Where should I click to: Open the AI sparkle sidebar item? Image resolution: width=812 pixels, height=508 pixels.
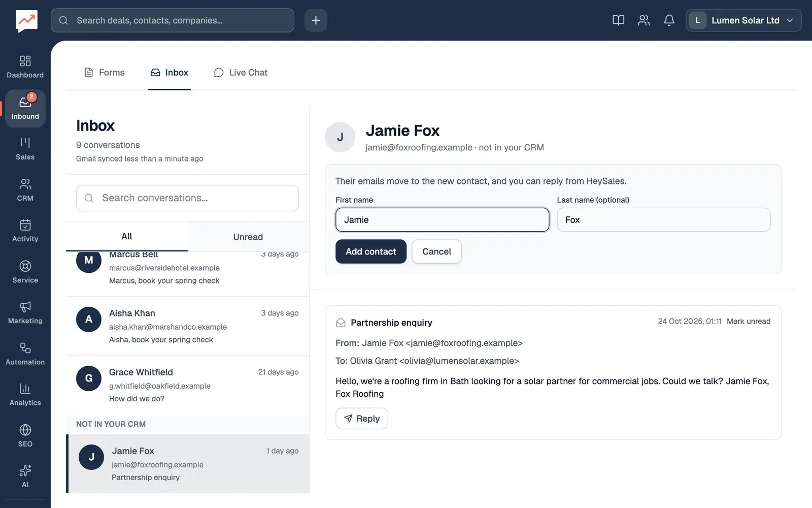tap(25, 477)
